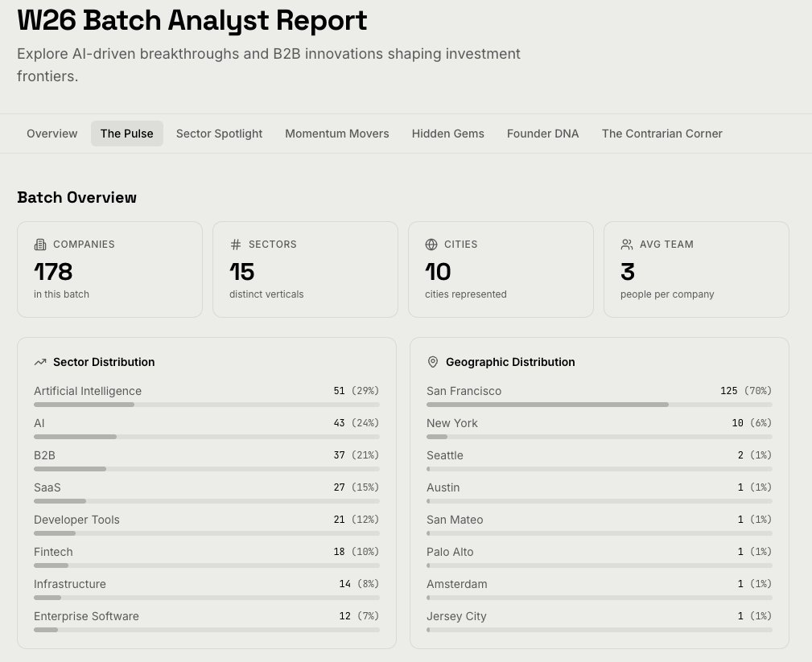Go to Hidden Gems tab
This screenshot has width=812, height=662.
click(448, 134)
